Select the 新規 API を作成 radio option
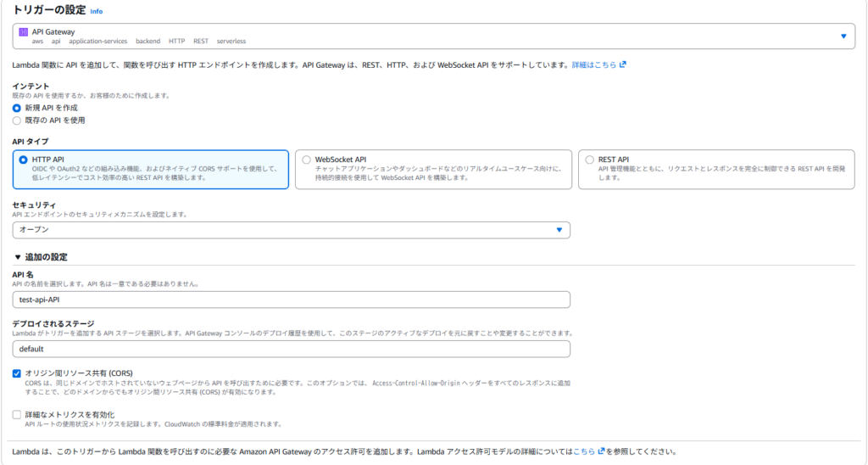Screen dimensions: 868x465 point(17,108)
